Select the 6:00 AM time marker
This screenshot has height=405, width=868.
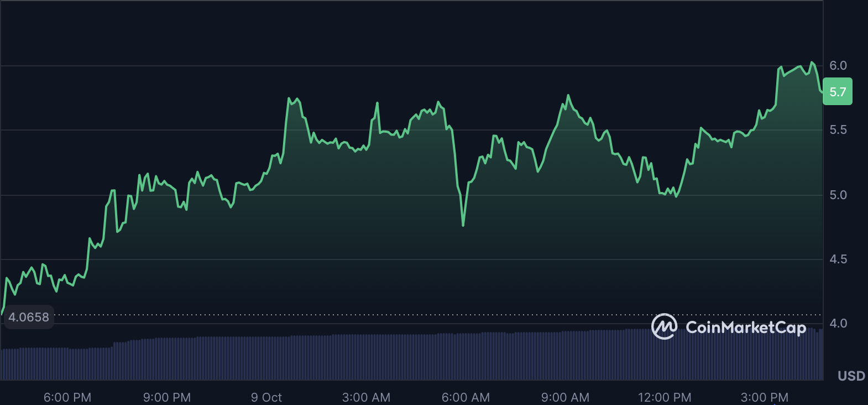[x=466, y=397]
